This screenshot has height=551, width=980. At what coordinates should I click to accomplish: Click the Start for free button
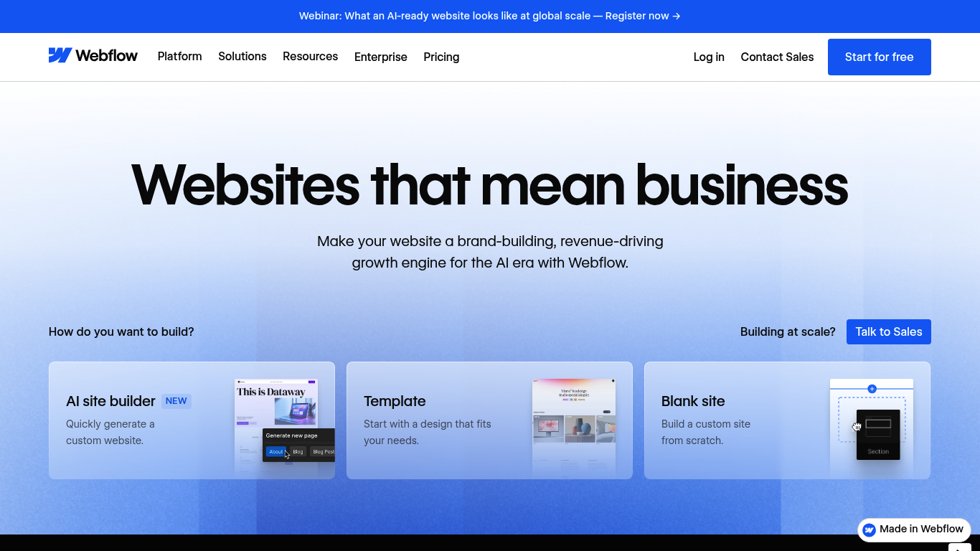(x=879, y=57)
